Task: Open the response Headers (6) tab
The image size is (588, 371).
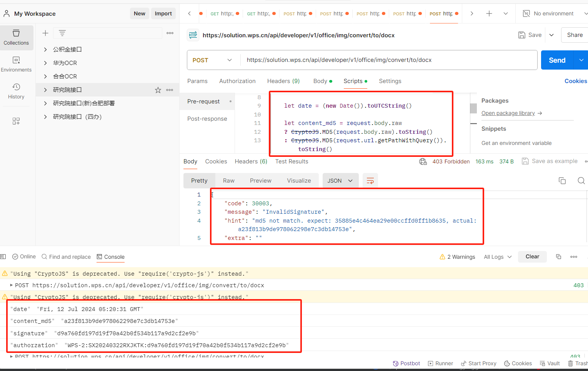Action: coord(251,161)
